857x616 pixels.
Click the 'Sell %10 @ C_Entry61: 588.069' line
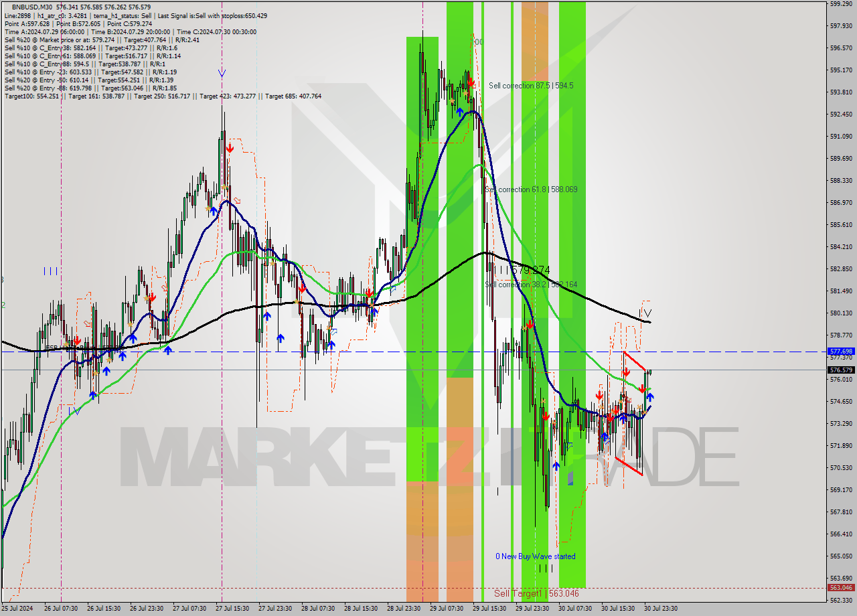coord(92,56)
